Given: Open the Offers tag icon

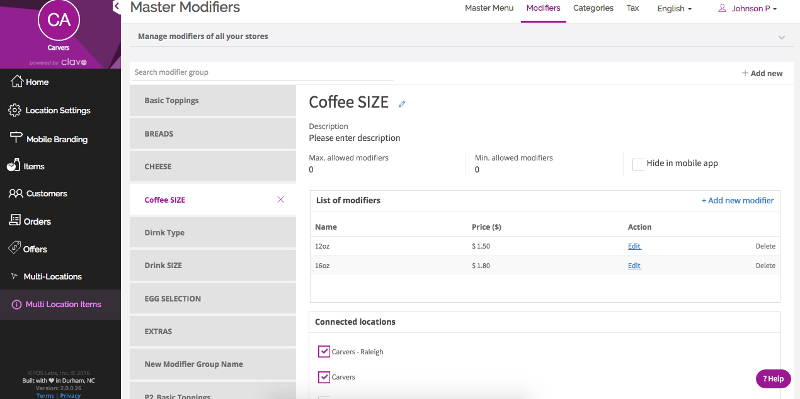Looking at the screenshot, I should pos(15,248).
